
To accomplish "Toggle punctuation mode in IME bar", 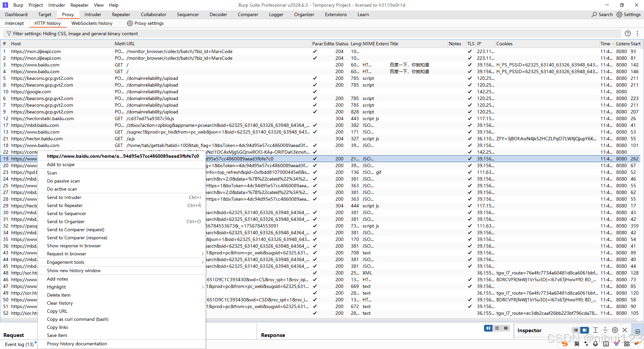I will (x=586, y=344).
